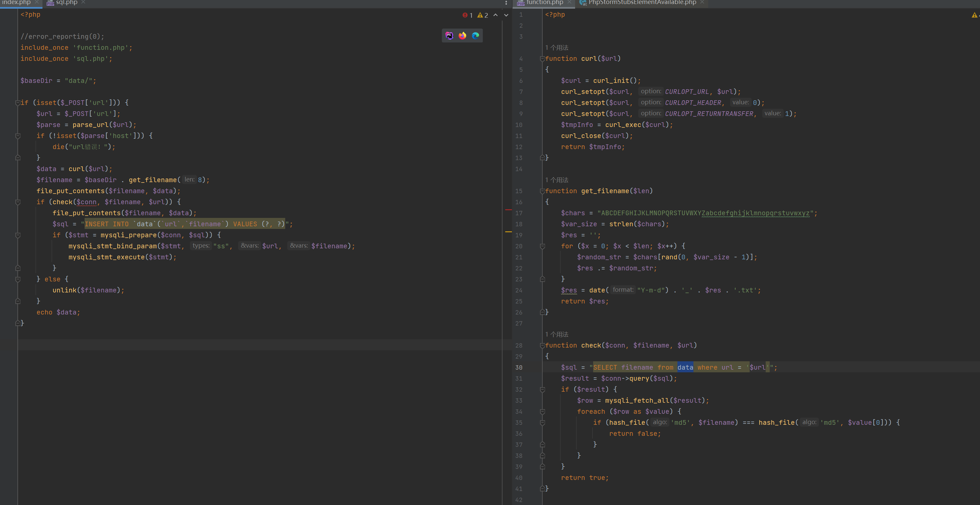Click line number 6 in gutter
The width and height of the screenshot is (980, 505).
521,81
